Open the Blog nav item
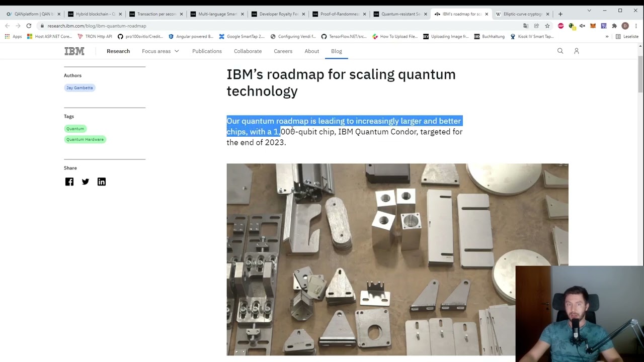 tap(337, 51)
